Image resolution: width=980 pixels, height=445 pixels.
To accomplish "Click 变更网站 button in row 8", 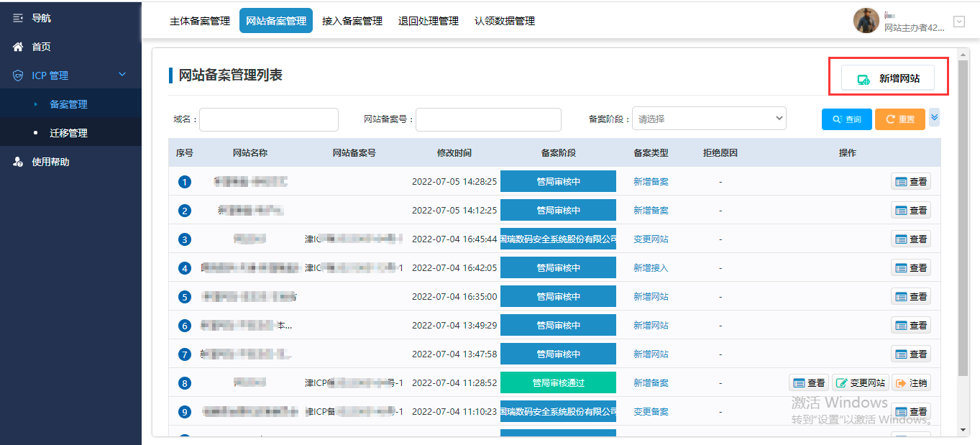I will [x=860, y=383].
